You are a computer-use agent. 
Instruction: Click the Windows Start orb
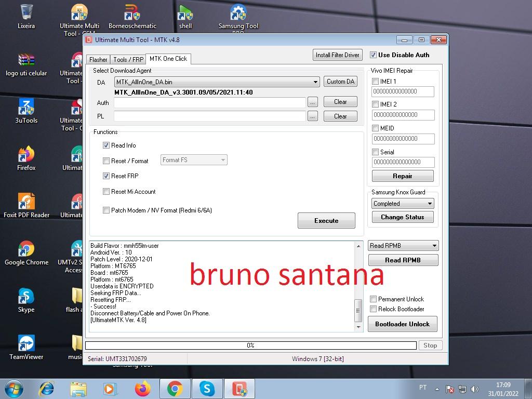(x=14, y=389)
